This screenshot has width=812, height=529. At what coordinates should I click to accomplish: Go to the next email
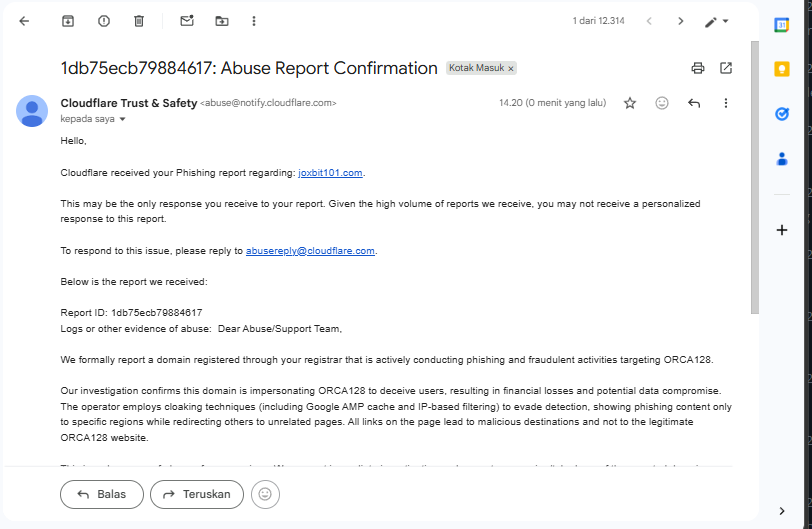point(681,21)
